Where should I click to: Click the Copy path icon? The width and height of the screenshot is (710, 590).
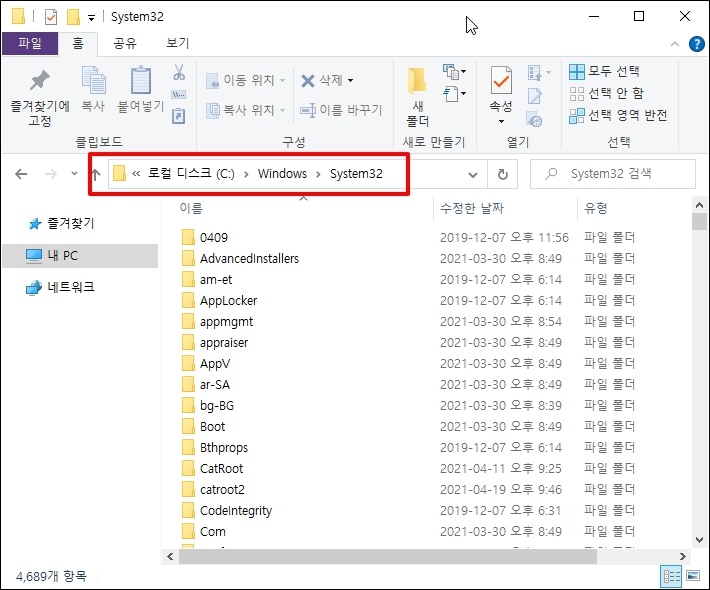coord(178,95)
